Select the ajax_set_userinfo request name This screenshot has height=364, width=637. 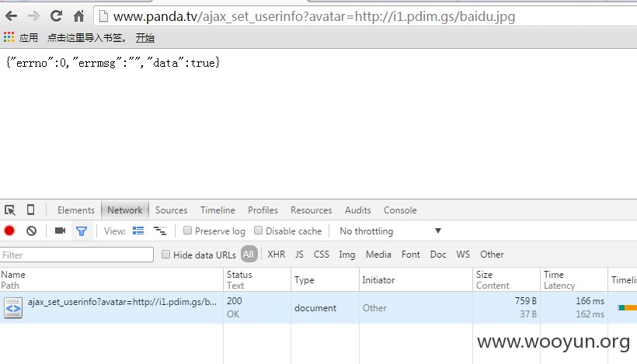[122, 302]
